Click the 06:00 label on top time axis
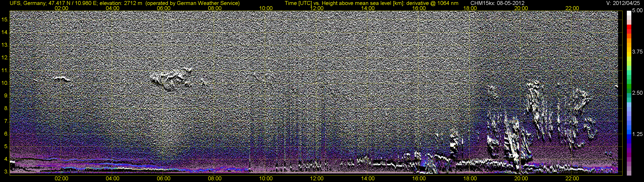Screen dimensions: 644x182 coord(164,8)
